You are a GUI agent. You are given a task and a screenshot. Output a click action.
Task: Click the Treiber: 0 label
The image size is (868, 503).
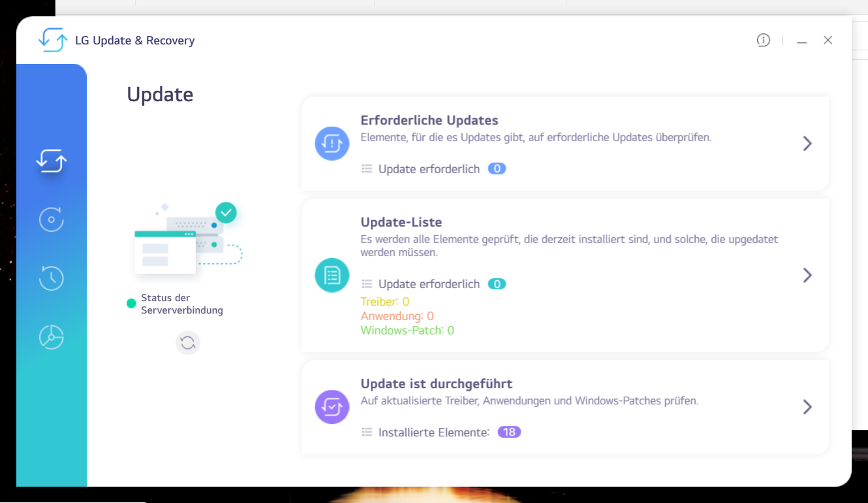(x=384, y=302)
